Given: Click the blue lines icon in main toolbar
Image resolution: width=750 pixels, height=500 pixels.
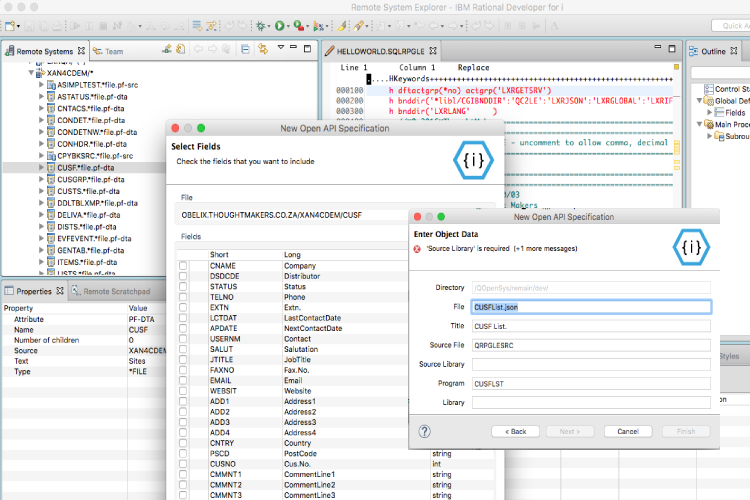Looking at the screenshot, I should point(197,26).
